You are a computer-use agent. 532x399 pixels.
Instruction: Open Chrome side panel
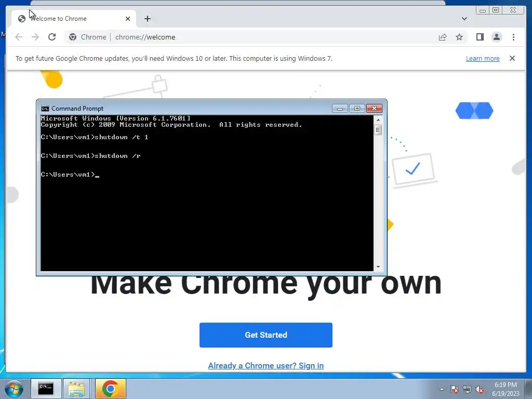[480, 37]
